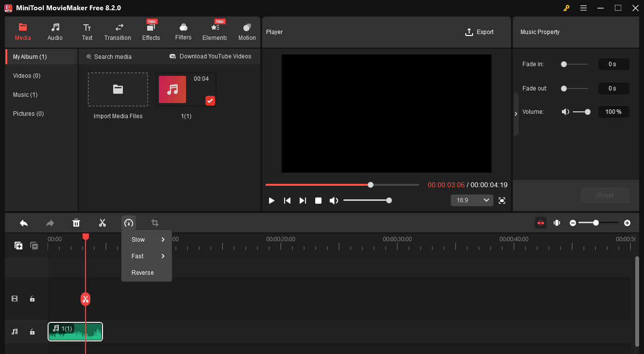
Task: Open the Motion tab
Action: click(x=247, y=32)
